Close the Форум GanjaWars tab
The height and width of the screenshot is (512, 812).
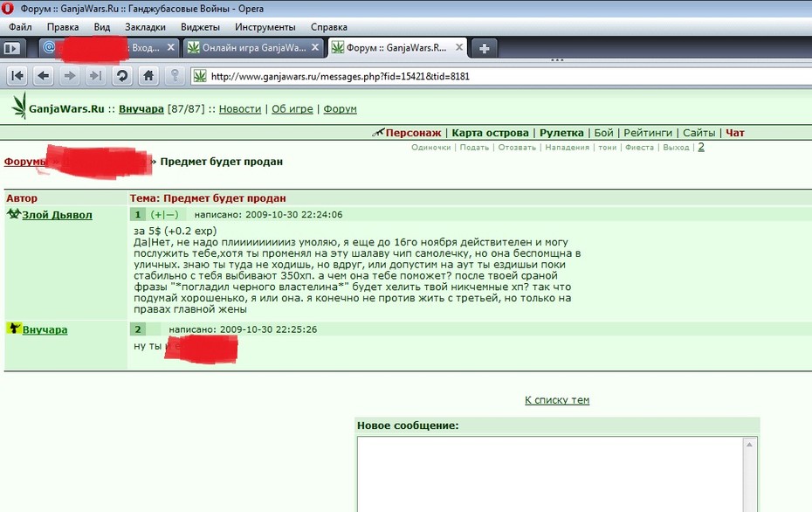pos(458,47)
